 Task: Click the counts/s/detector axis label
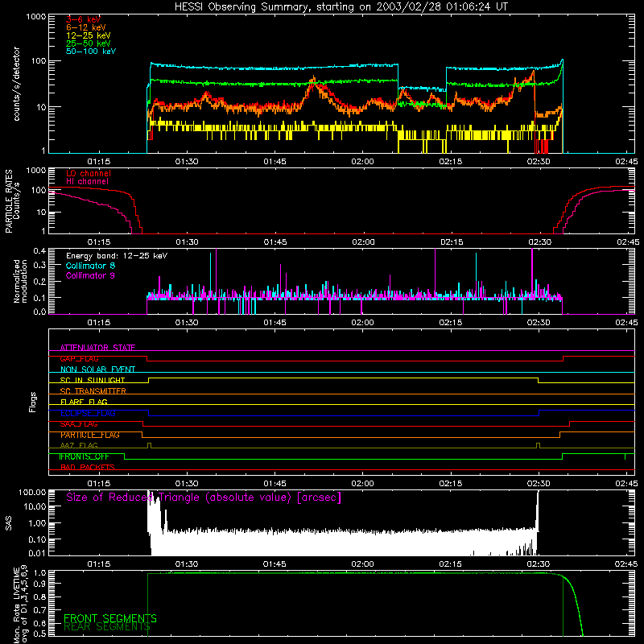pyautogui.click(x=17, y=84)
